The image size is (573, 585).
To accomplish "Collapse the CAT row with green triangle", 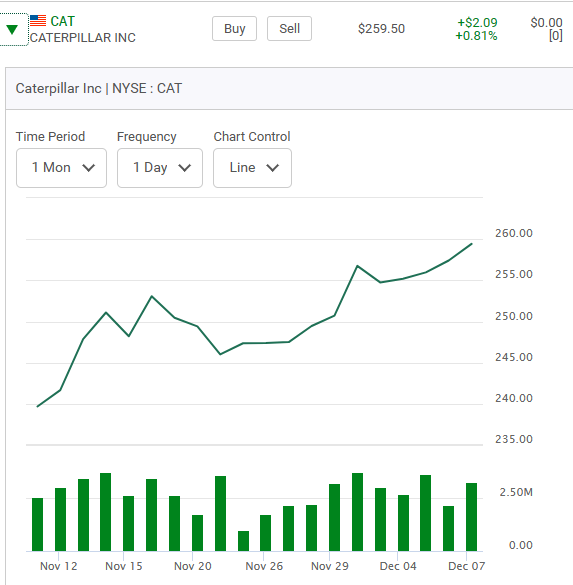I will click(x=12, y=29).
